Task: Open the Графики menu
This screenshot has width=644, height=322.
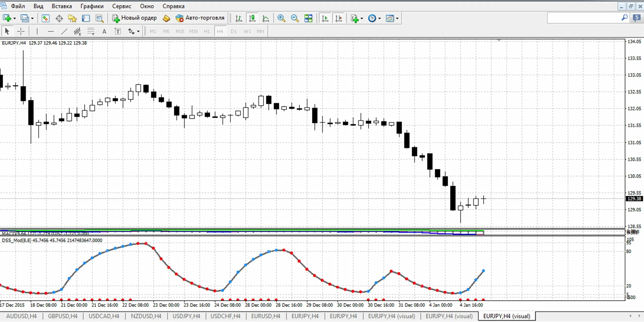Action: (x=92, y=6)
